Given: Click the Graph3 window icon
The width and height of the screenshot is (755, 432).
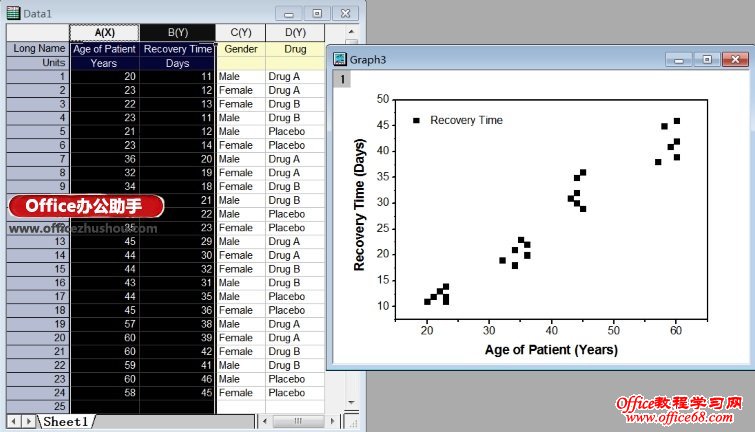Looking at the screenshot, I should click(340, 59).
